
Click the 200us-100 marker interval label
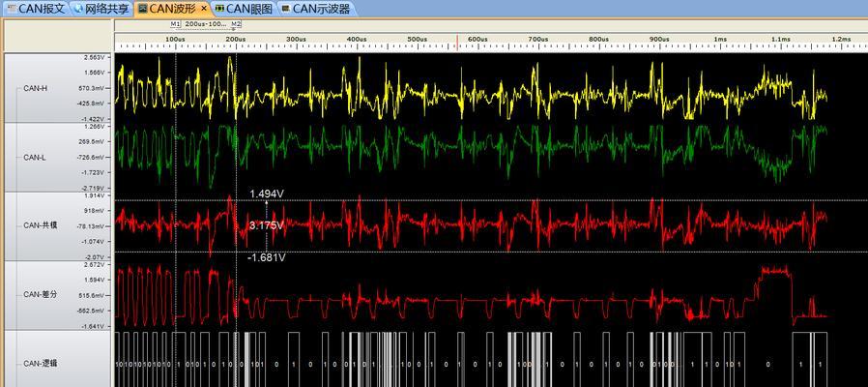(205, 24)
